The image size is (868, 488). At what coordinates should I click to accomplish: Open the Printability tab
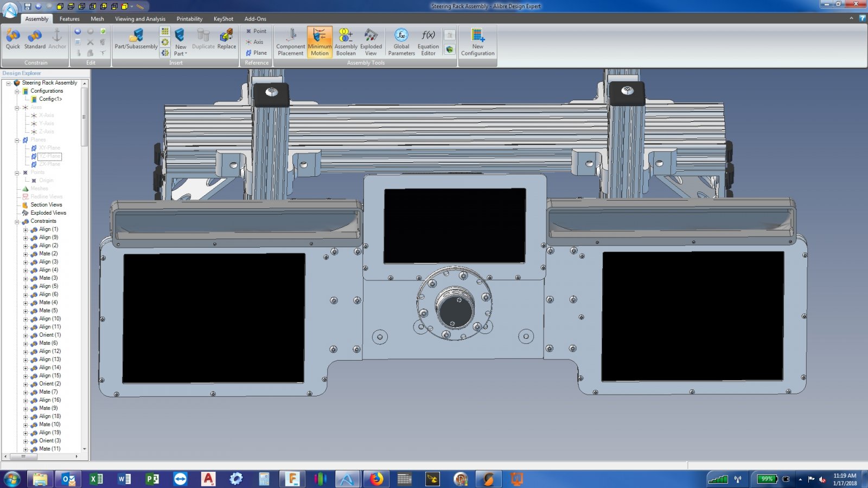coord(189,19)
